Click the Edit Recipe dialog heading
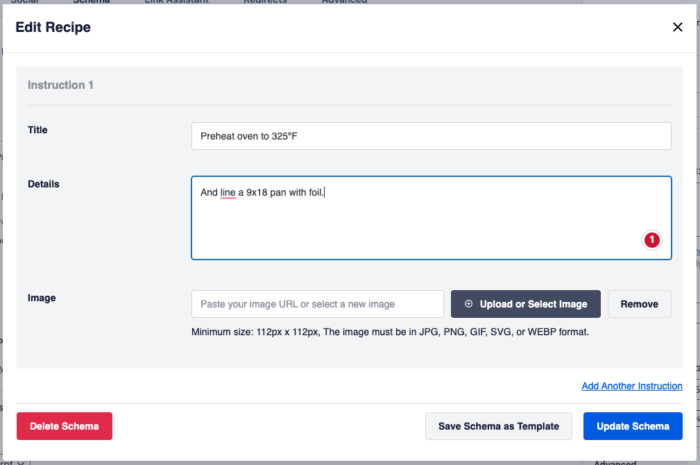Image resolution: width=700 pixels, height=465 pixels. [x=53, y=27]
